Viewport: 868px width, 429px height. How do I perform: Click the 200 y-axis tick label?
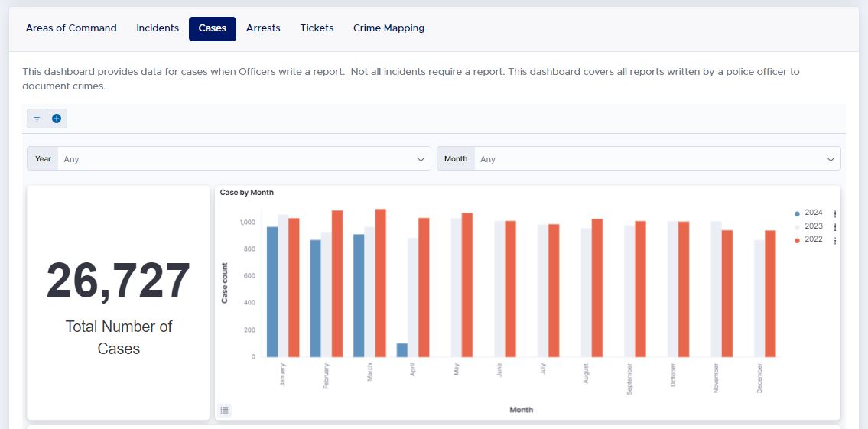point(249,330)
